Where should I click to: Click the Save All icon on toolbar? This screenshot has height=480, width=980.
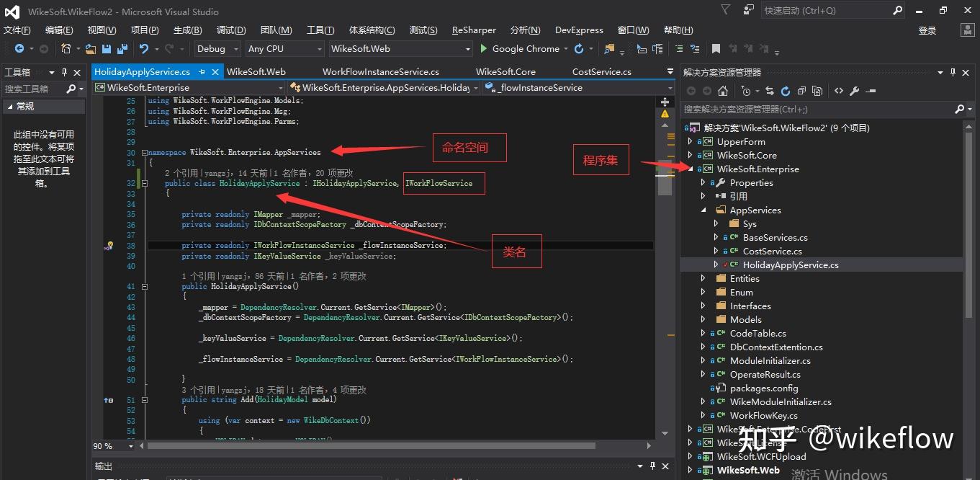click(x=122, y=48)
